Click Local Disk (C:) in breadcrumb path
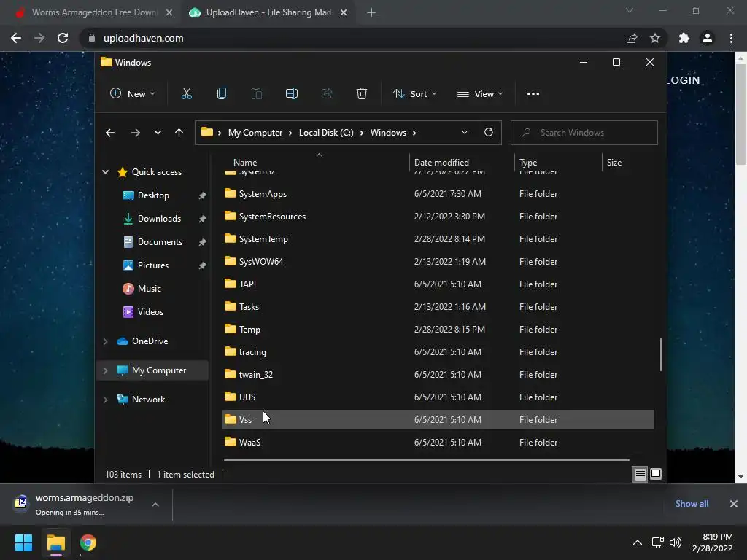Screen dimensions: 747x560 coord(326,133)
